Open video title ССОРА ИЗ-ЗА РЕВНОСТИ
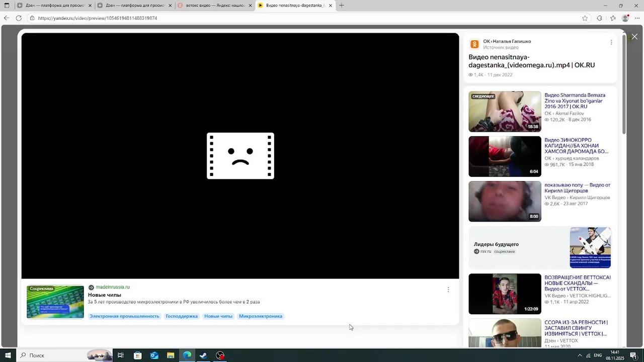644x362 pixels. point(576,328)
